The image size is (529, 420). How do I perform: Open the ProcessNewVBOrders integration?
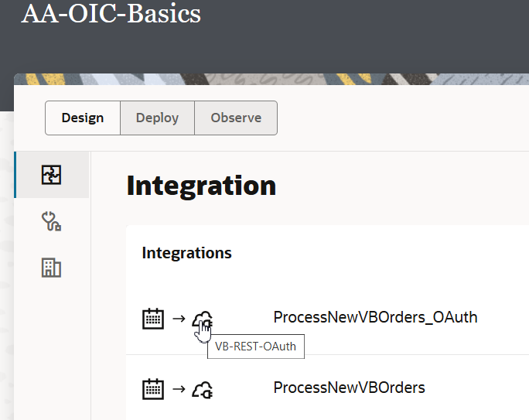click(x=349, y=388)
